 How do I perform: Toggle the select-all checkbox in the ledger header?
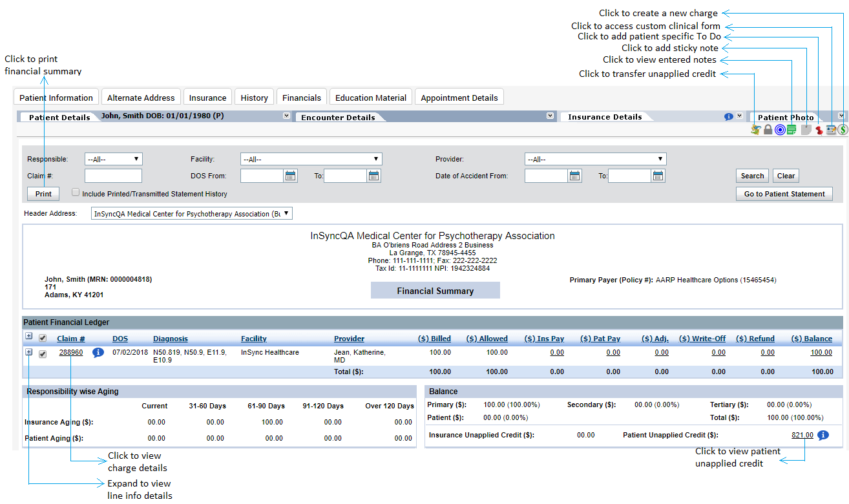[43, 338]
